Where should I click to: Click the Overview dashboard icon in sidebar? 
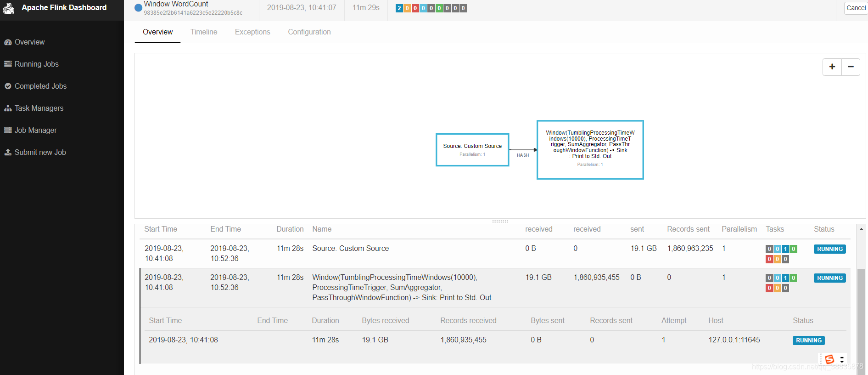click(8, 42)
